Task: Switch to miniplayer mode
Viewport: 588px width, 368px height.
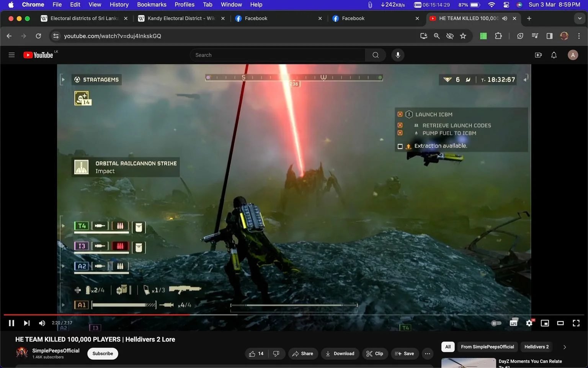Action: pyautogui.click(x=545, y=323)
